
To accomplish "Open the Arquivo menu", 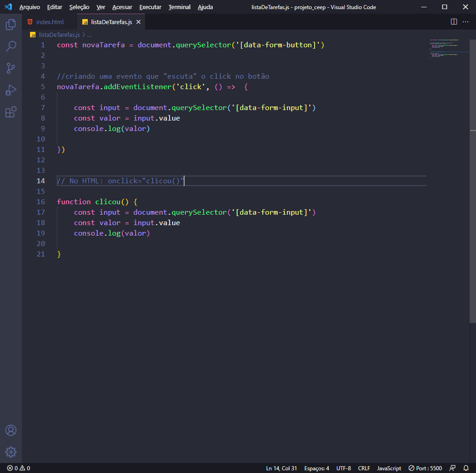I will pyautogui.click(x=30, y=7).
